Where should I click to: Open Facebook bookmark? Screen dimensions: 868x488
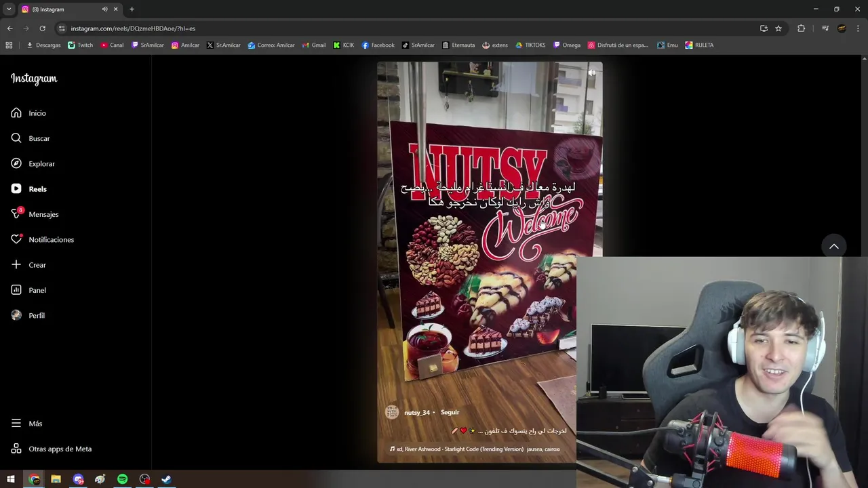[x=378, y=45]
